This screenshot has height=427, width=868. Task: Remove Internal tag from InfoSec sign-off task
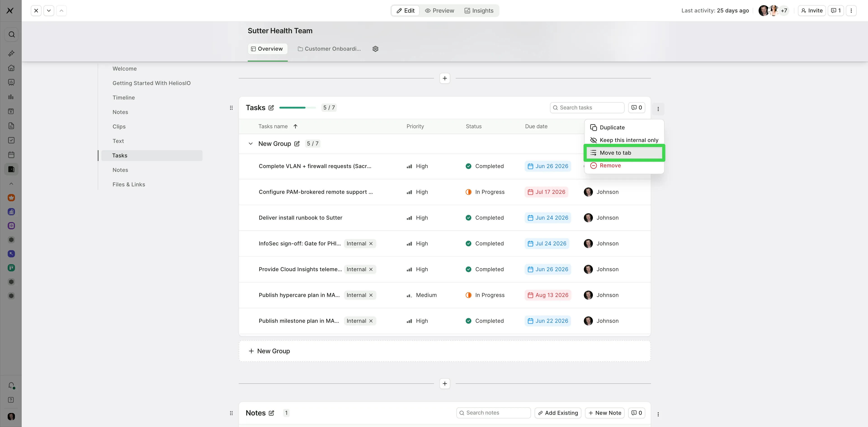coord(371,244)
